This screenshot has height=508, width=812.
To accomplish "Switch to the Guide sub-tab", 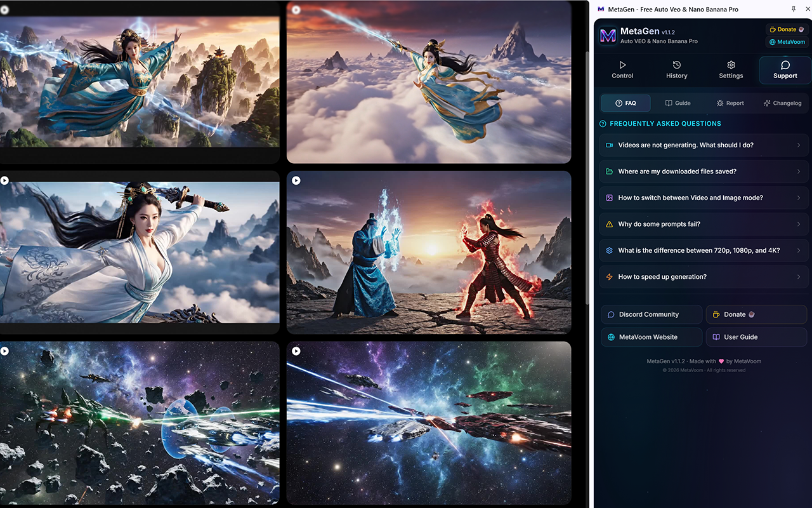I will pos(678,103).
